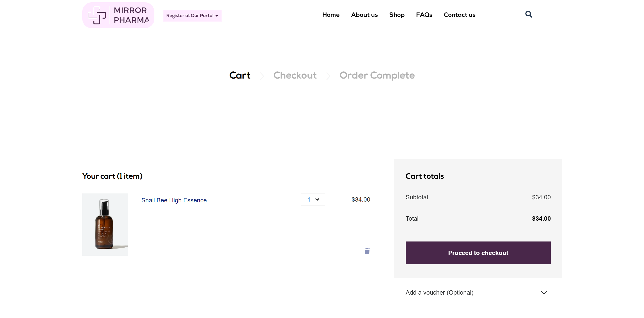Click the Mirror Pharma logo
The width and height of the screenshot is (644, 318).
point(118,15)
